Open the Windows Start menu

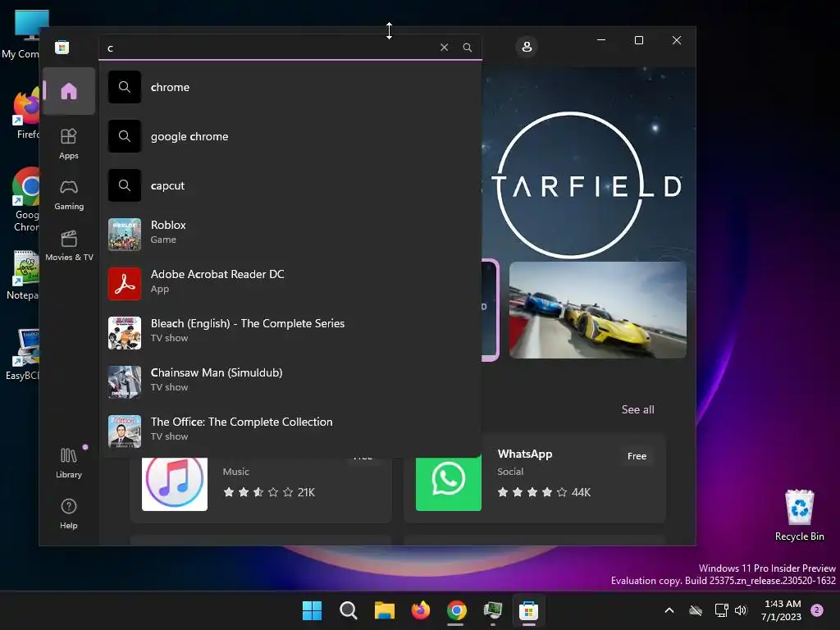(x=312, y=610)
